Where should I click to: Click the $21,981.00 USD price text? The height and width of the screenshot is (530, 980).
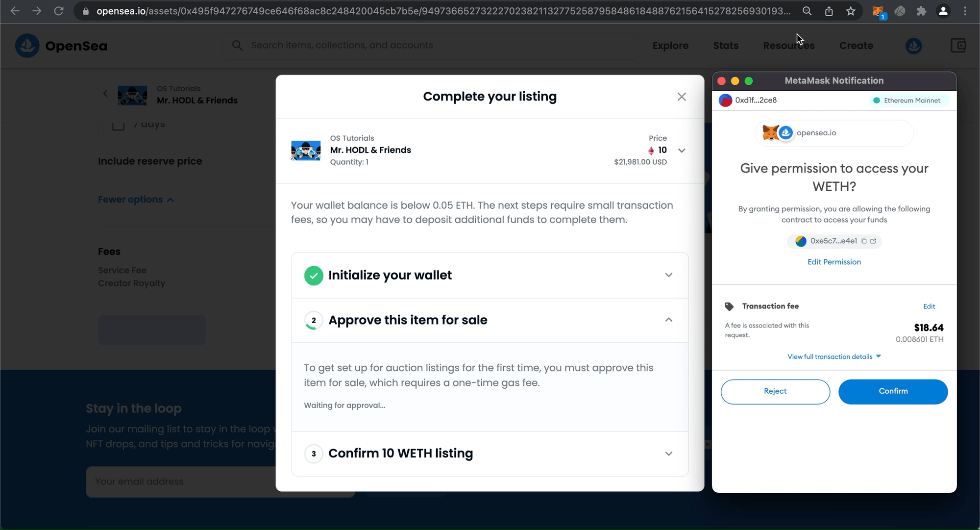coord(640,162)
